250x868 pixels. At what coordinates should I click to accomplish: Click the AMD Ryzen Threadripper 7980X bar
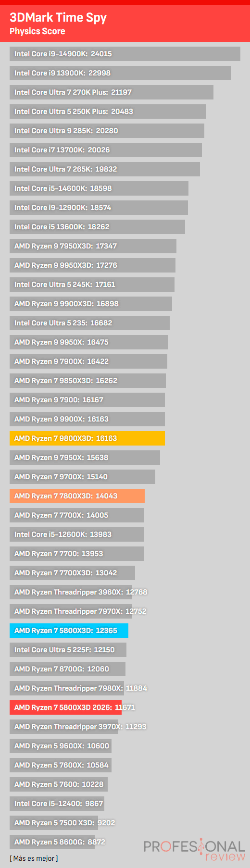point(67,688)
